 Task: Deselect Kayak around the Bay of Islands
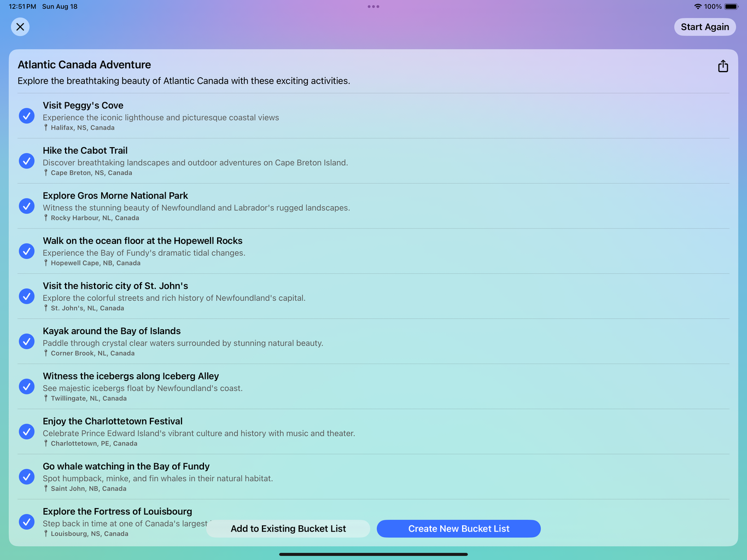coord(27,341)
